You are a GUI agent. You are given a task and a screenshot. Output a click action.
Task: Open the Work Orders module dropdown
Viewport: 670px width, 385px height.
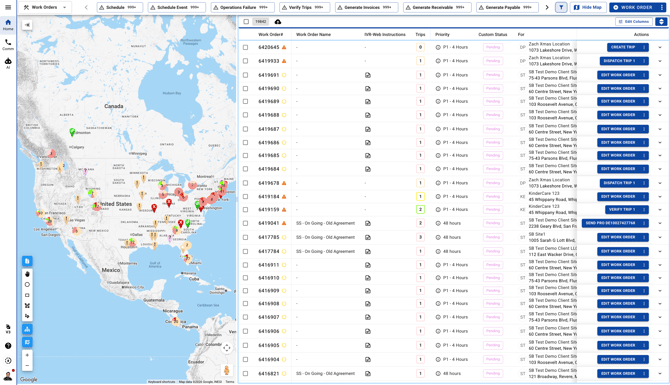coord(45,7)
